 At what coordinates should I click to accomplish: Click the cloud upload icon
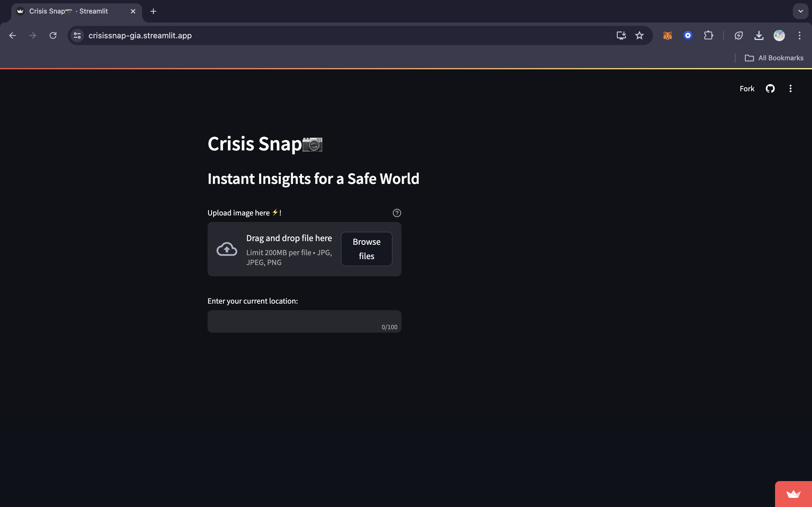227,249
